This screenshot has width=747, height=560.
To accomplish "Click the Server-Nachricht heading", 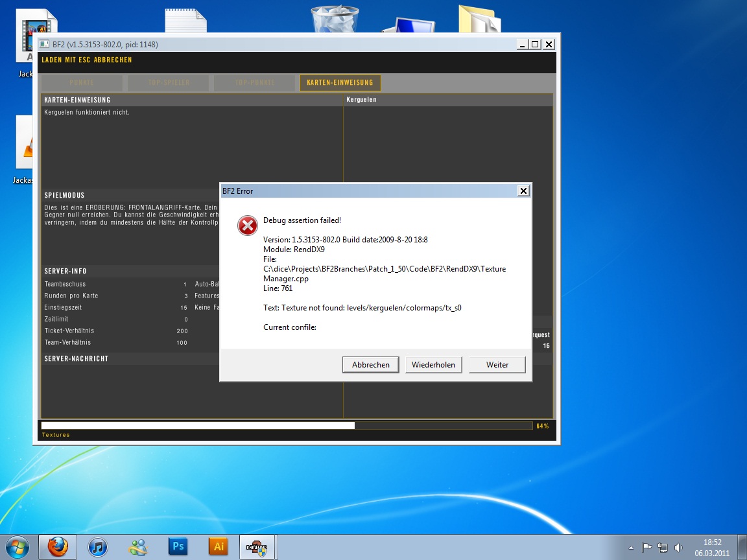I will pyautogui.click(x=77, y=358).
